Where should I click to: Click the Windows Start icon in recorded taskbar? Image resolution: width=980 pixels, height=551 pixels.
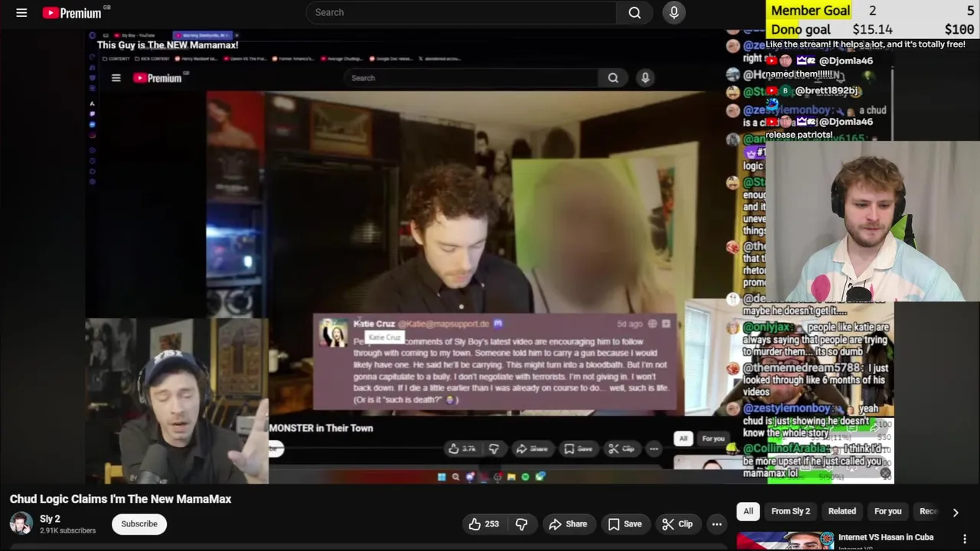[x=442, y=477]
